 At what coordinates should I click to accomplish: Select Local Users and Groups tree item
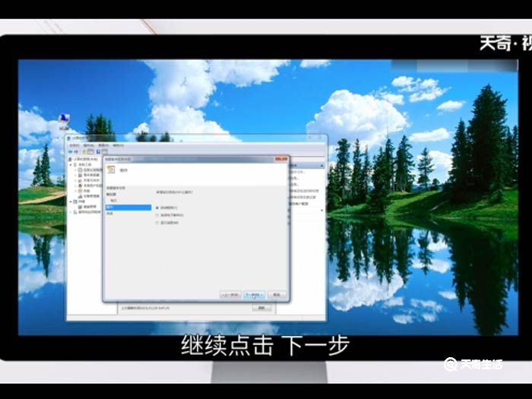(x=90, y=185)
